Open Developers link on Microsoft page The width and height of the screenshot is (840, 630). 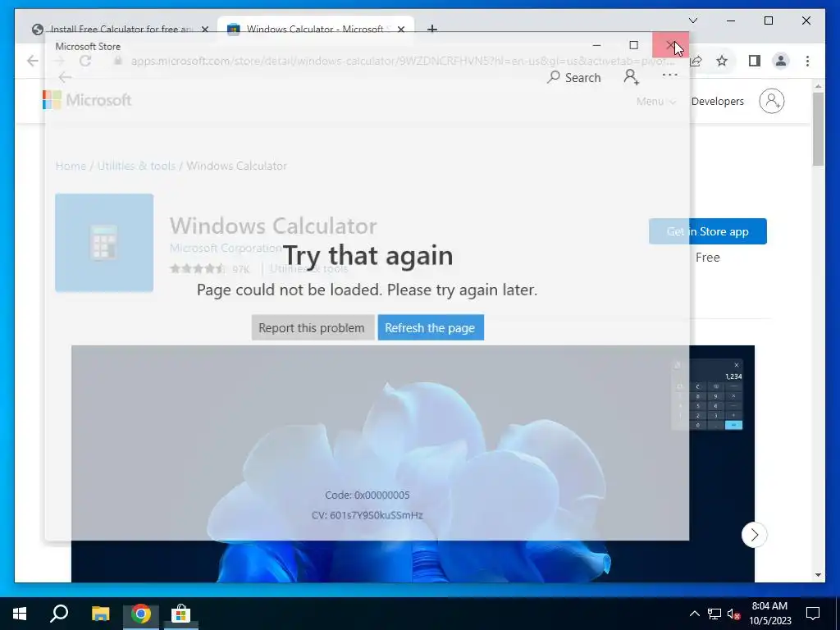point(717,101)
